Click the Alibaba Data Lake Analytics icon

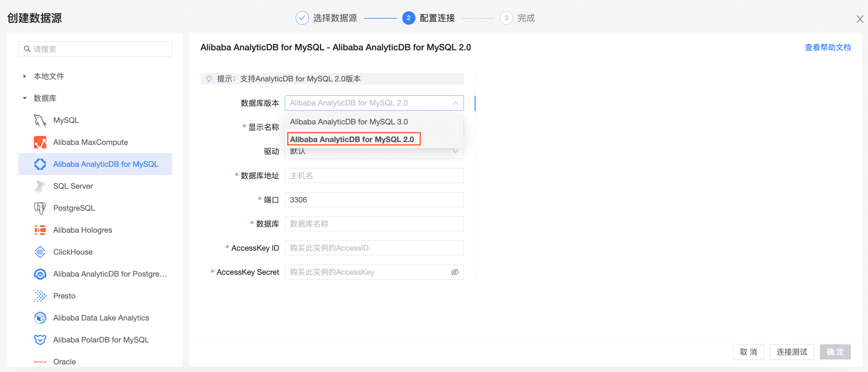[40, 318]
